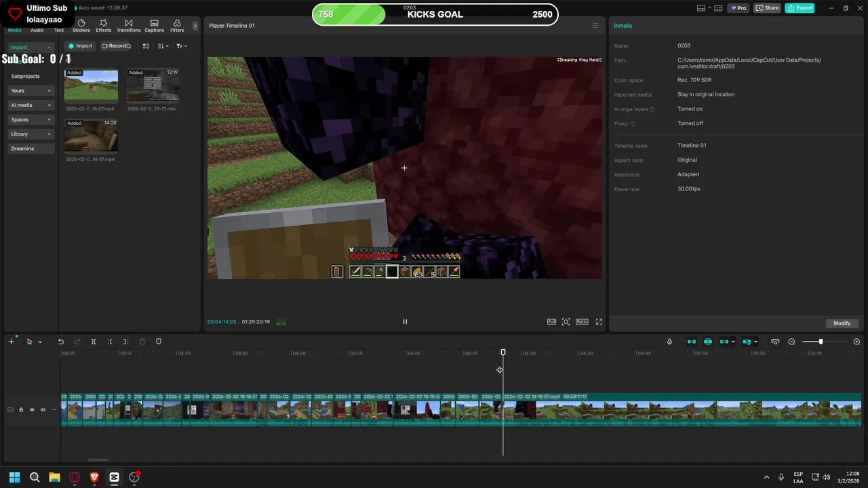
Task: Open the media sort dropdown
Action: coord(163,46)
